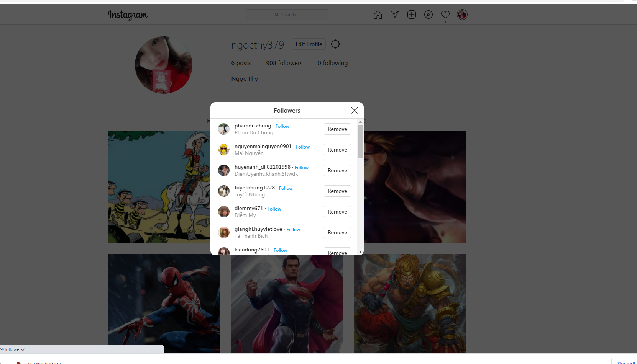637x364 pixels.
Task: Open gianghi.huyvietlove profile username
Action: (x=258, y=229)
